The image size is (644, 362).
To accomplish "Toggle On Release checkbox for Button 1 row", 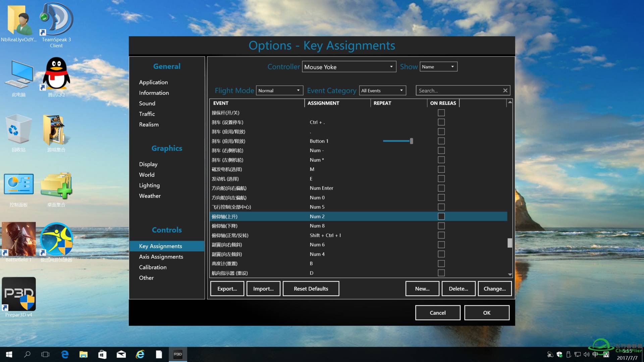I will tap(441, 141).
